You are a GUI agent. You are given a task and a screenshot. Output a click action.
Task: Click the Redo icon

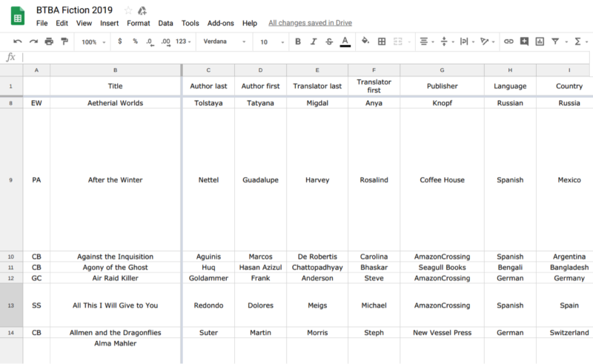[x=33, y=42]
